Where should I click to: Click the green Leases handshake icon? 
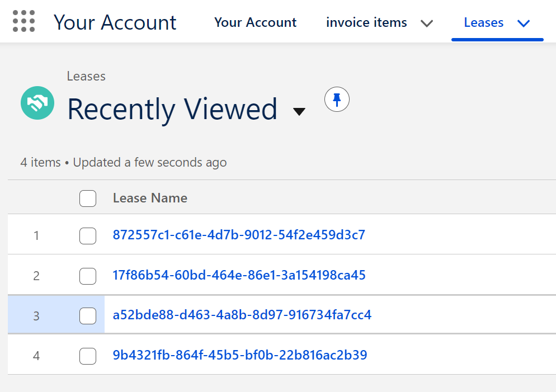(37, 103)
